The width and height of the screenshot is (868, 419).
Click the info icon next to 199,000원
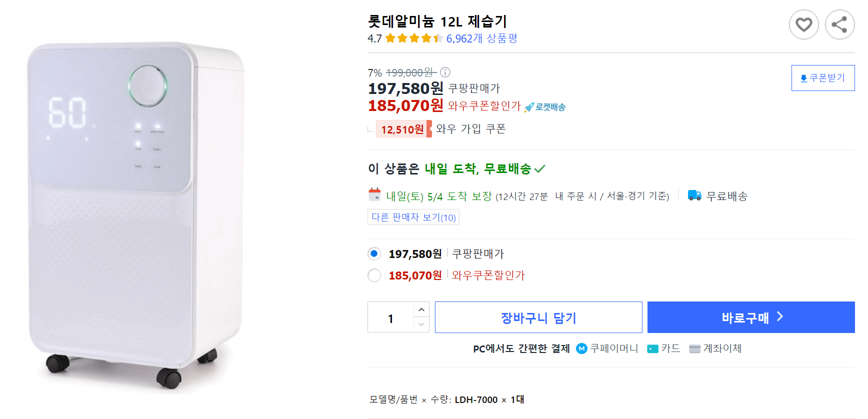point(445,72)
